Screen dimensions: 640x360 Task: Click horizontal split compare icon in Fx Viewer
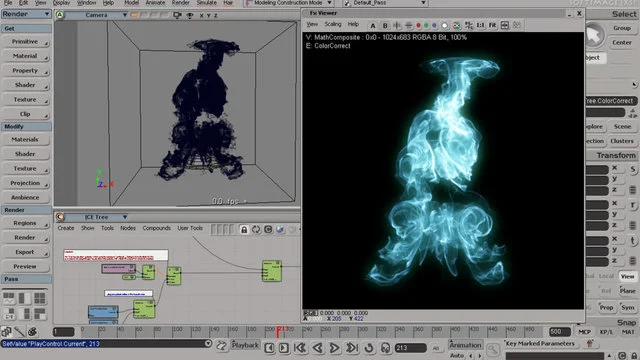pos(409,25)
